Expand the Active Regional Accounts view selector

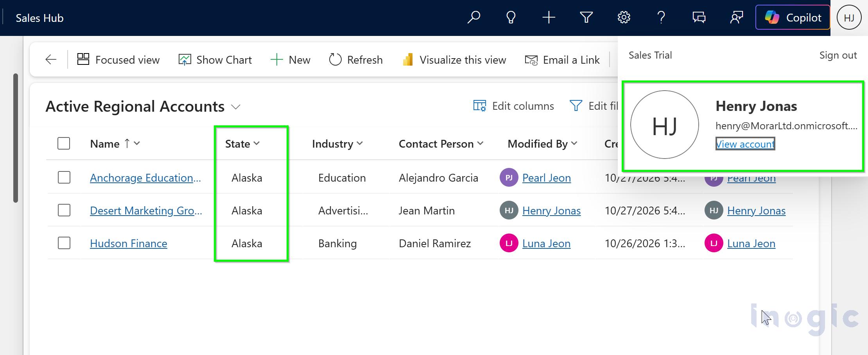[x=236, y=107]
